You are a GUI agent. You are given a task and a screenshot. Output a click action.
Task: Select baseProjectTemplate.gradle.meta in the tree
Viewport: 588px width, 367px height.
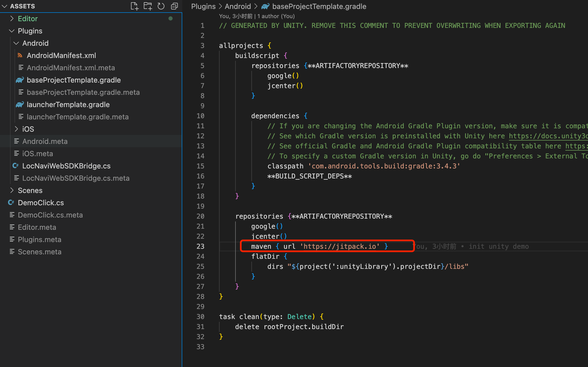(x=83, y=92)
